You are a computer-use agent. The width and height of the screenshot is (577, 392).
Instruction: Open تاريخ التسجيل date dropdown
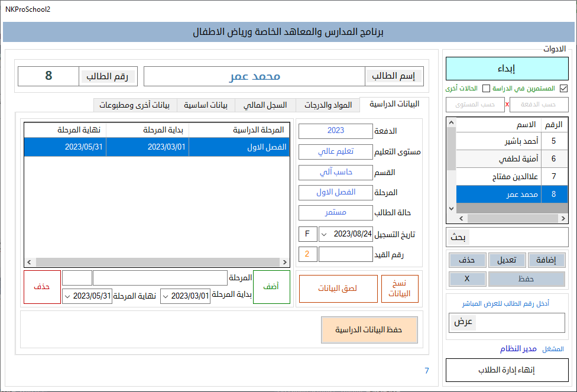(x=324, y=235)
